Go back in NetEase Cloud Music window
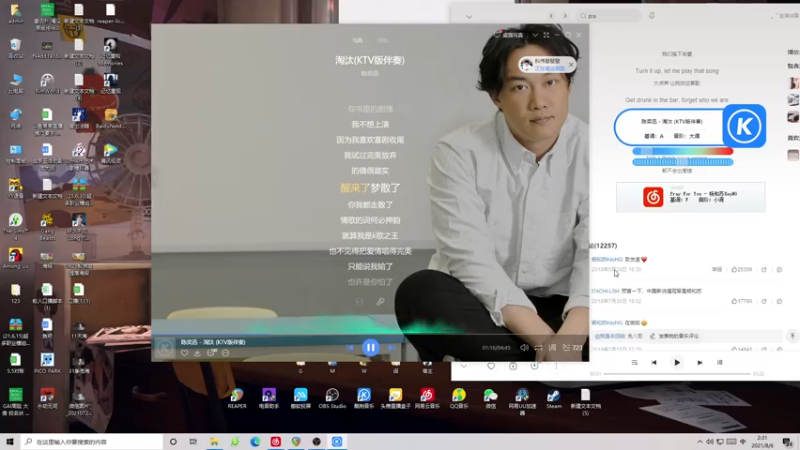800x450 pixels. click(551, 16)
